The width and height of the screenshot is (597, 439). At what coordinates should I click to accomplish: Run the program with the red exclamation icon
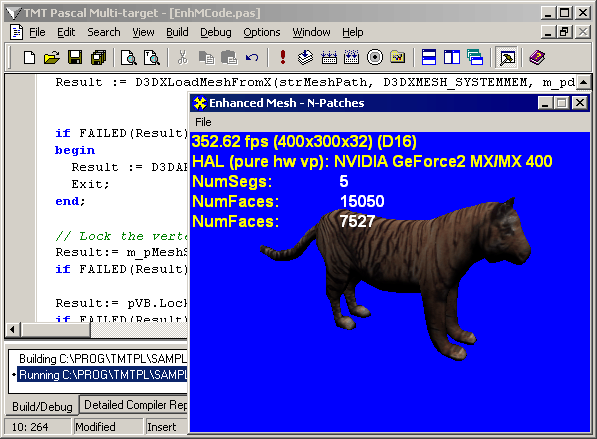coord(283,58)
